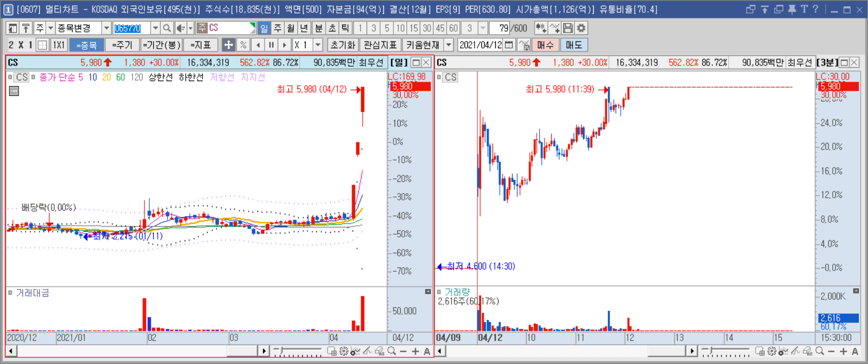Open the interval 3 dropdown arrow
The image size is (868, 364).
pyautogui.click(x=484, y=29)
